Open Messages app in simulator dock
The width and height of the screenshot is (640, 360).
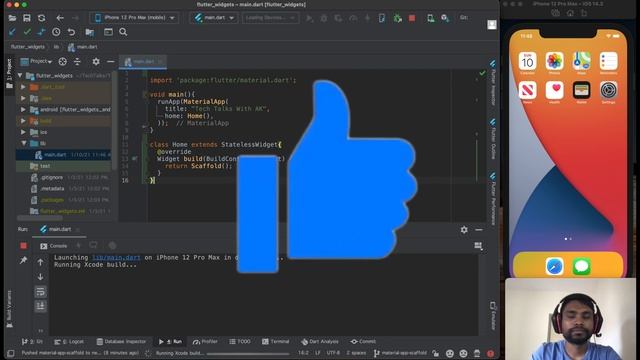[582, 266]
